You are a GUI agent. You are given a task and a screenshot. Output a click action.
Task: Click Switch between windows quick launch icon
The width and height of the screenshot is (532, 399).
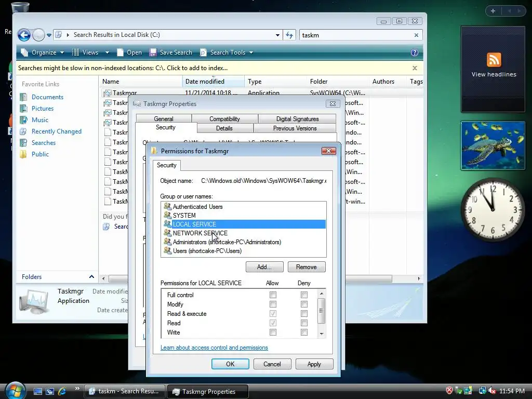click(x=50, y=392)
